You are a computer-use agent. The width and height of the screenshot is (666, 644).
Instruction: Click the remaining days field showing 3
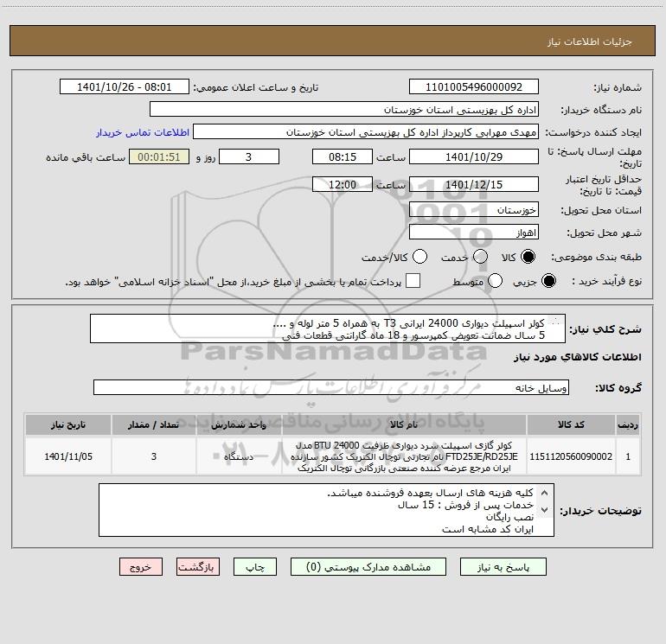tap(249, 156)
